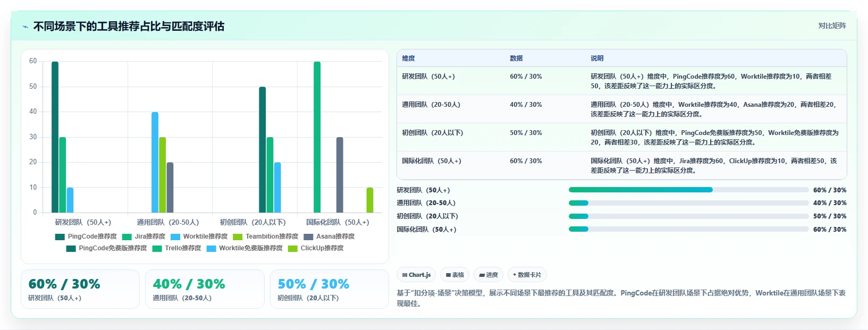Viewport: 868px width, 330px height.
Task: Click description starting 通用团队（20-50人）维度中
Action: coord(714,109)
